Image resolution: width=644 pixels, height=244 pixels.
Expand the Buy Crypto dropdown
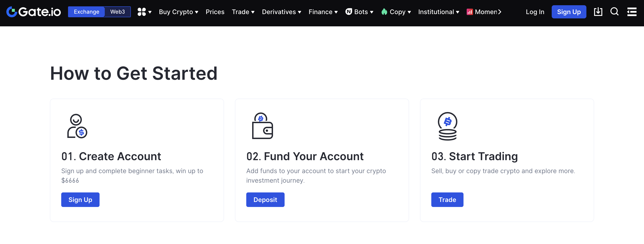[178, 12]
